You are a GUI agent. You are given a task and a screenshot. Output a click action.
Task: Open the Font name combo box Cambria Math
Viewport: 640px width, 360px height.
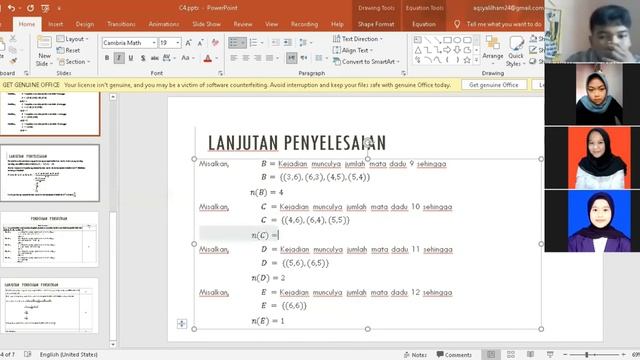(129, 43)
